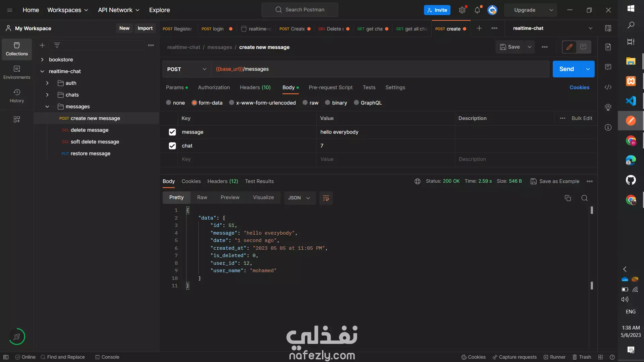The image size is (644, 362).
Task: Open GitHub Desktop from the taskbar
Action: 631,180
